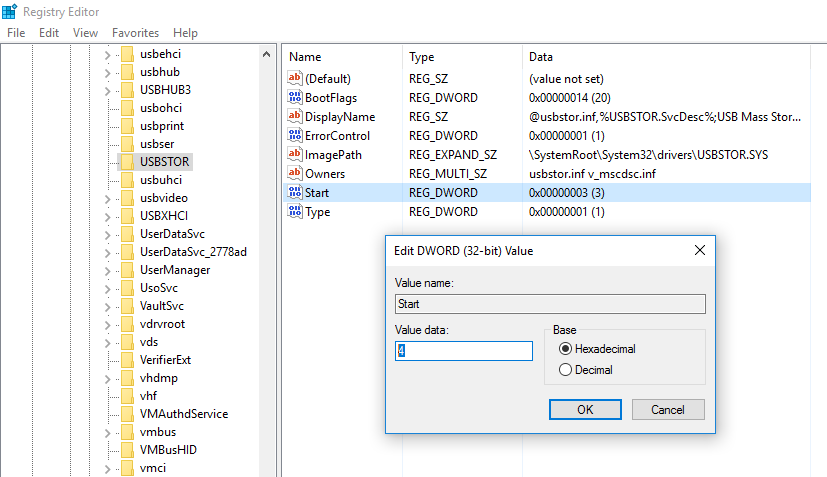
Task: Open the Edit menu
Action: 49,33
